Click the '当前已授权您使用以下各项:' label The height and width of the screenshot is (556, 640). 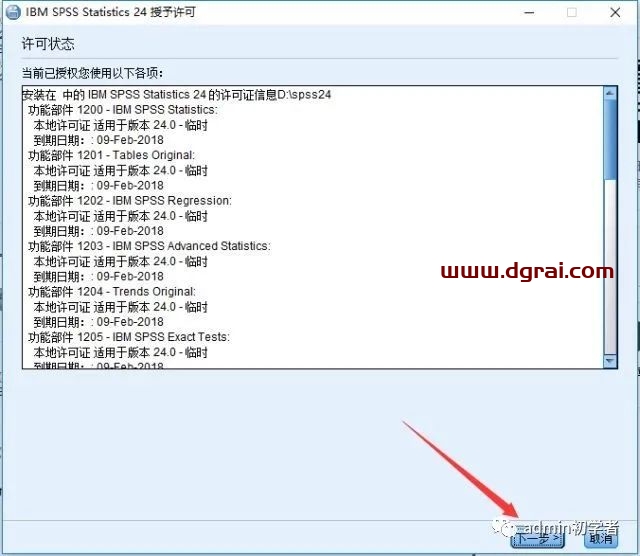point(92,73)
